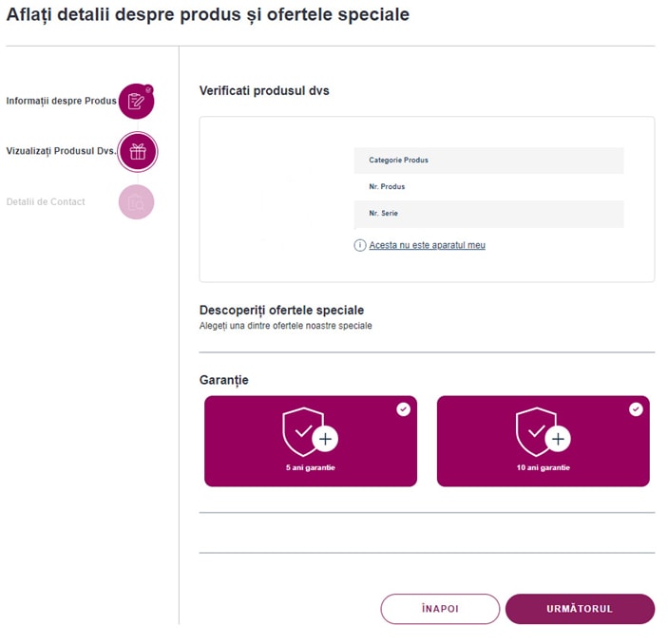Toggle the checkmark on 10 ani garanție card
668x644 pixels.
click(636, 409)
